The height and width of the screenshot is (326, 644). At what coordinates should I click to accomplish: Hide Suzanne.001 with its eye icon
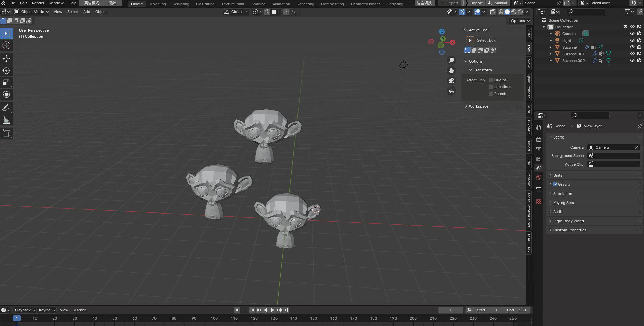click(632, 54)
